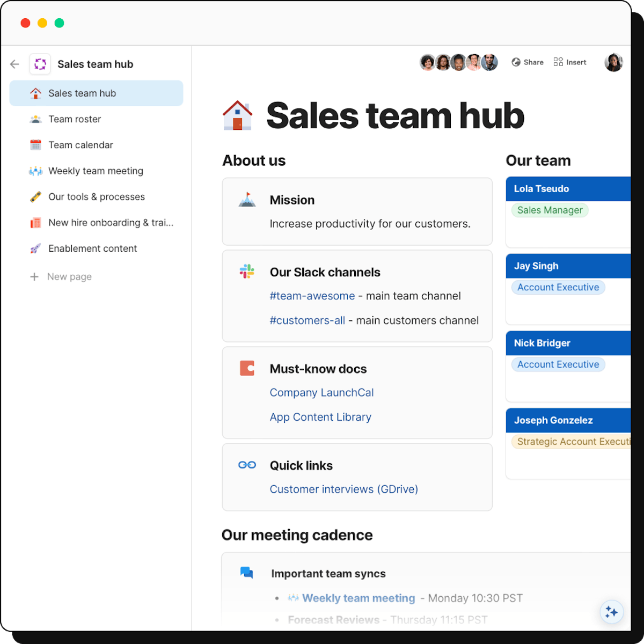Click the Share globe icon
Viewport: 644px width, 644px height.
click(x=516, y=62)
